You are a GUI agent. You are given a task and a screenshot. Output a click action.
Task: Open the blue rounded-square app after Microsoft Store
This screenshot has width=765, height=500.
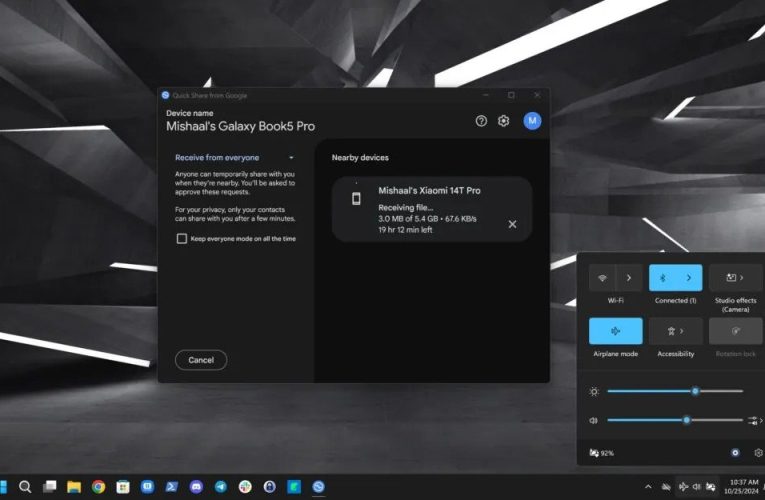pyautogui.click(x=147, y=486)
